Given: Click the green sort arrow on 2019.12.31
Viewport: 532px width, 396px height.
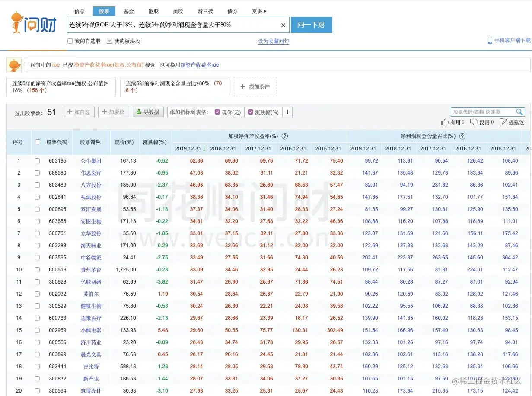Looking at the screenshot, I should (x=204, y=148).
